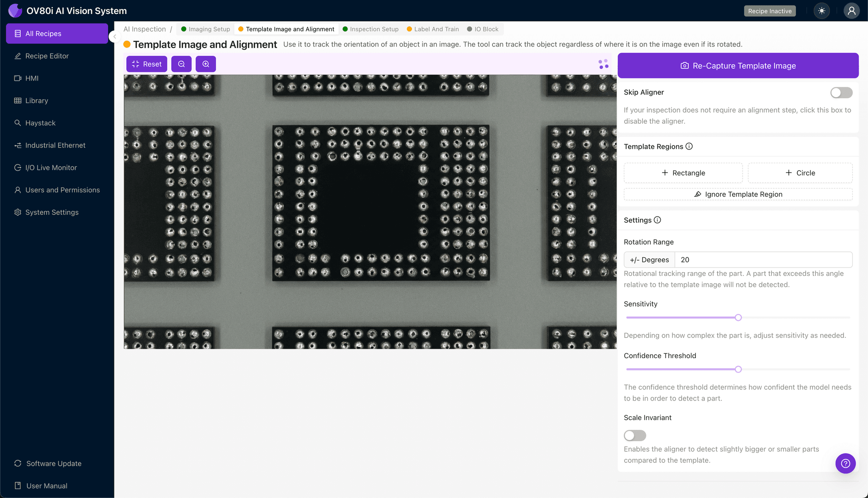Open the help question mark bubble
Image resolution: width=868 pixels, height=498 pixels.
pos(845,463)
